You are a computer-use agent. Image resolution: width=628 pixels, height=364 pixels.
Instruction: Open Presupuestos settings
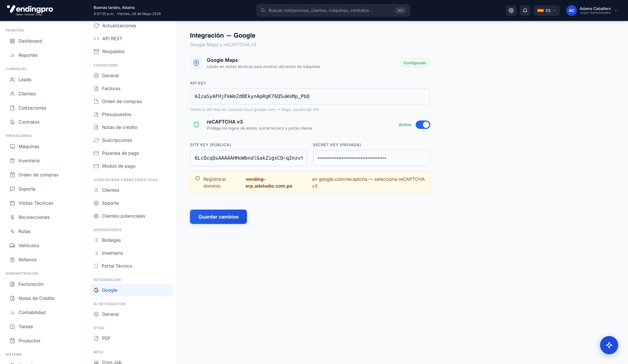point(117,114)
